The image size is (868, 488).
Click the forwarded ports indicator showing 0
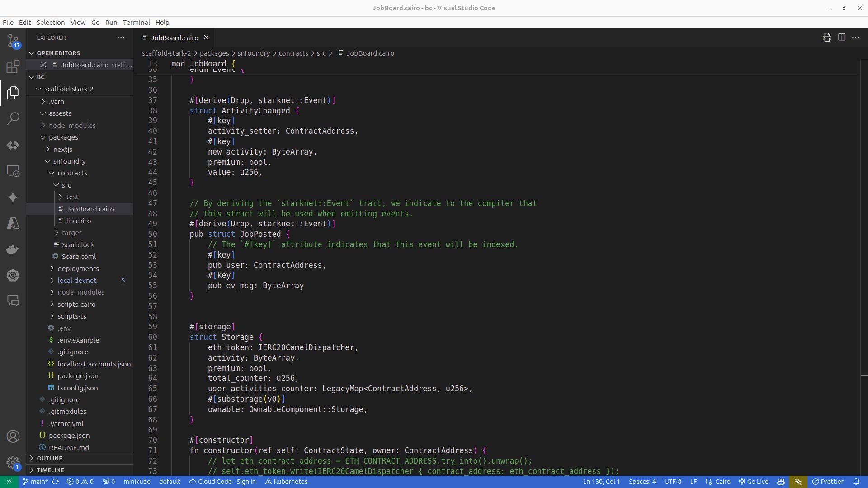(x=109, y=482)
